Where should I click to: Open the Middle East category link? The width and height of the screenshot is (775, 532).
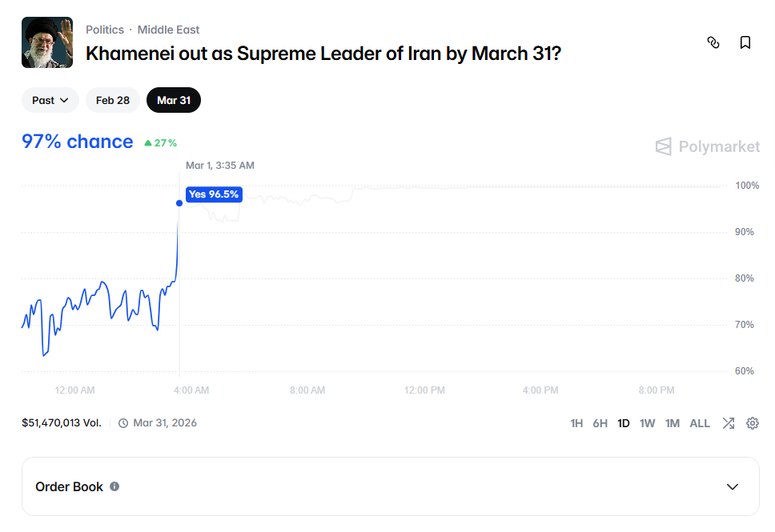169,30
